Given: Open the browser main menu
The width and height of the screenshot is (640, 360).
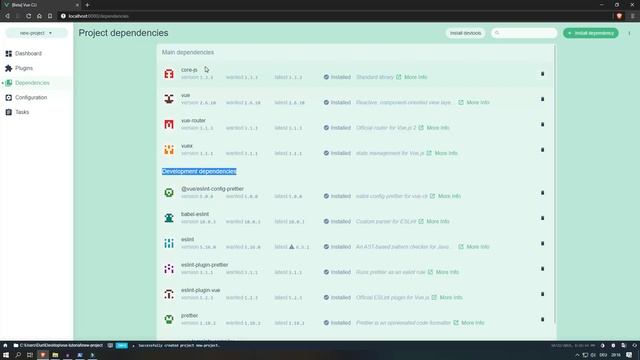Looking at the screenshot, I should tap(633, 16).
